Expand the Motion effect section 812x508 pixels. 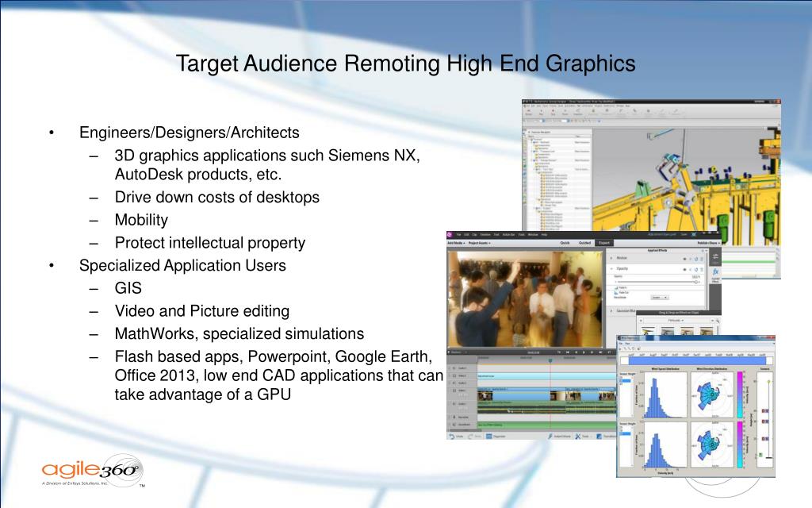click(611, 258)
